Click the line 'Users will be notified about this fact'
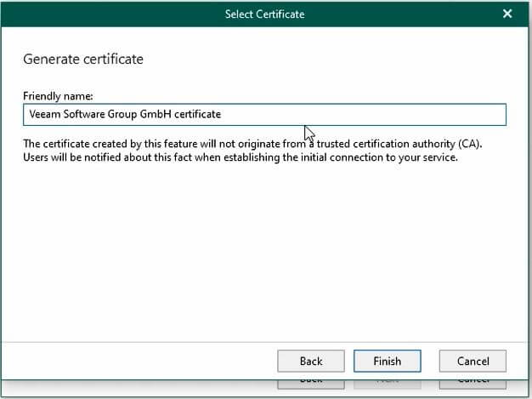 pyautogui.click(x=241, y=157)
